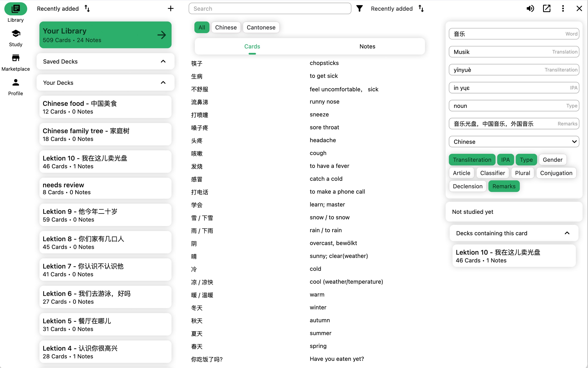Image resolution: width=588 pixels, height=368 pixels.
Task: Open card in external view icon
Action: point(546,9)
